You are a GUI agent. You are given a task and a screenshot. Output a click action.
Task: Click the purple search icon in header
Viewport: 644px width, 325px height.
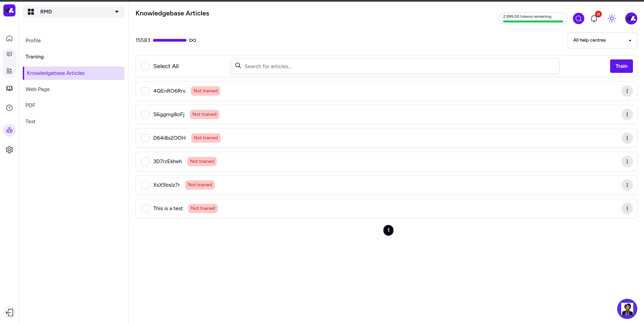(579, 18)
